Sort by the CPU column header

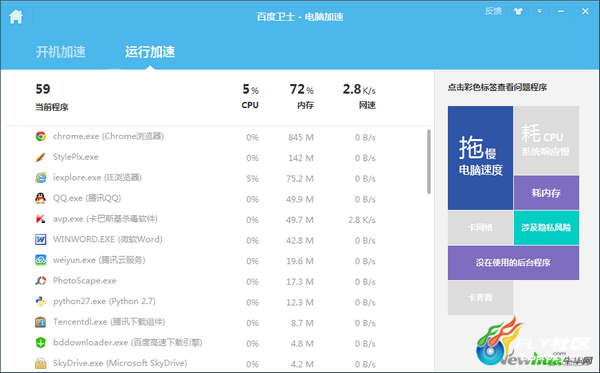point(250,105)
